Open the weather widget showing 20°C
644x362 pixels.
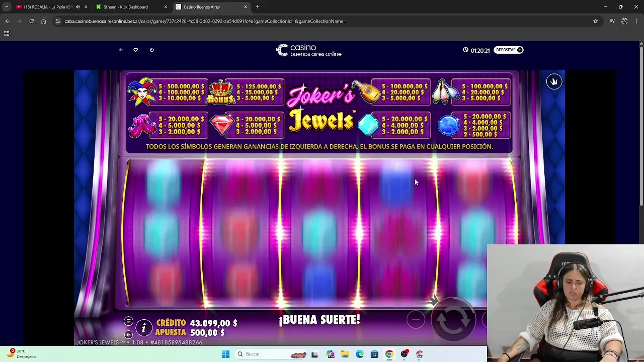(21, 353)
